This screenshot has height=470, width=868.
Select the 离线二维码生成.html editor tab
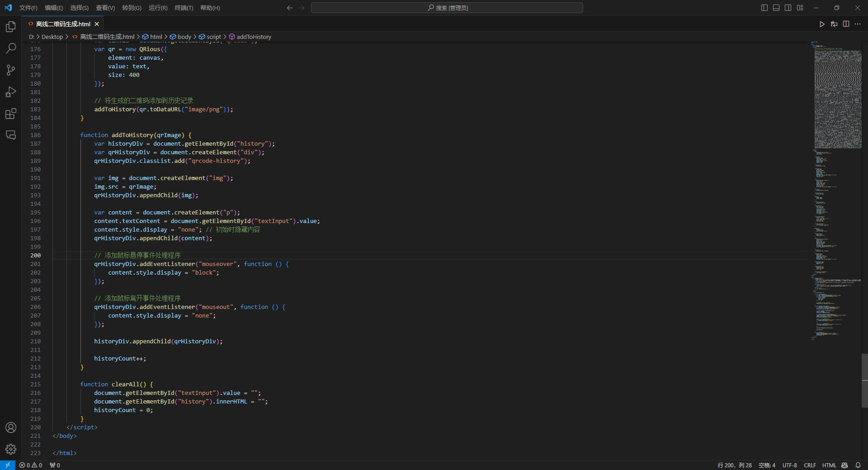pyautogui.click(x=63, y=24)
